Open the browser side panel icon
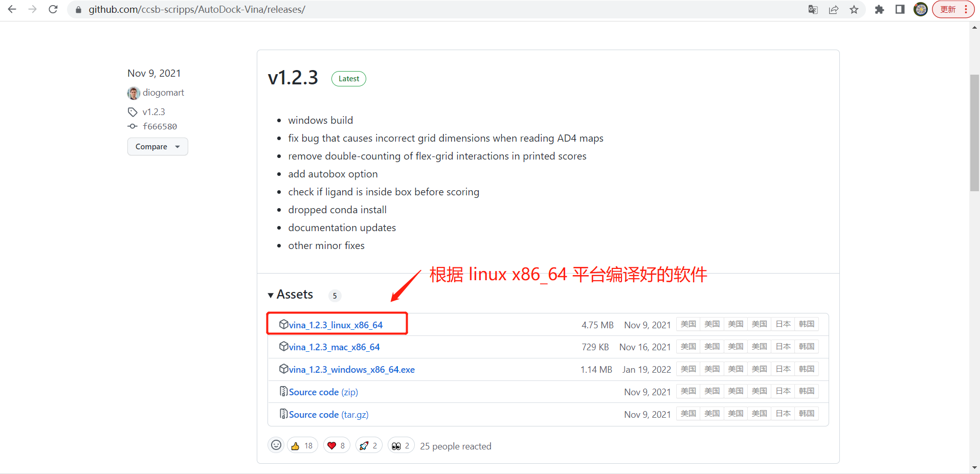Screen dimensions: 980x474 coord(900,9)
